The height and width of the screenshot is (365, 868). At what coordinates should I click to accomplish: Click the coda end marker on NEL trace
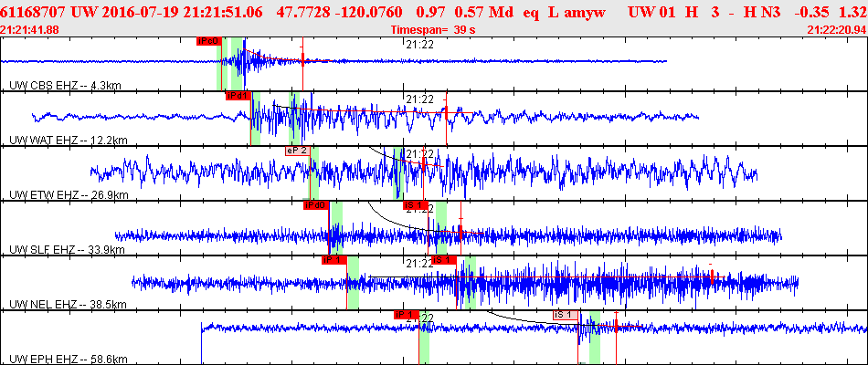point(712,276)
